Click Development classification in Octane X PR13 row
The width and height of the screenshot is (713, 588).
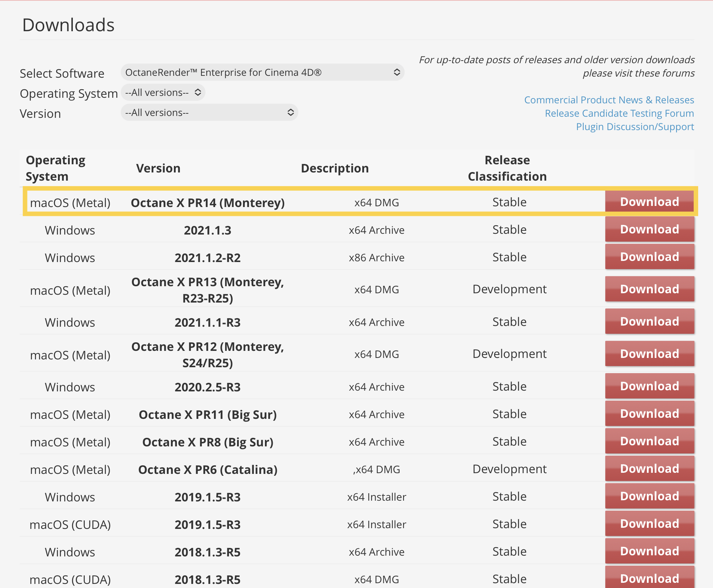[509, 289]
